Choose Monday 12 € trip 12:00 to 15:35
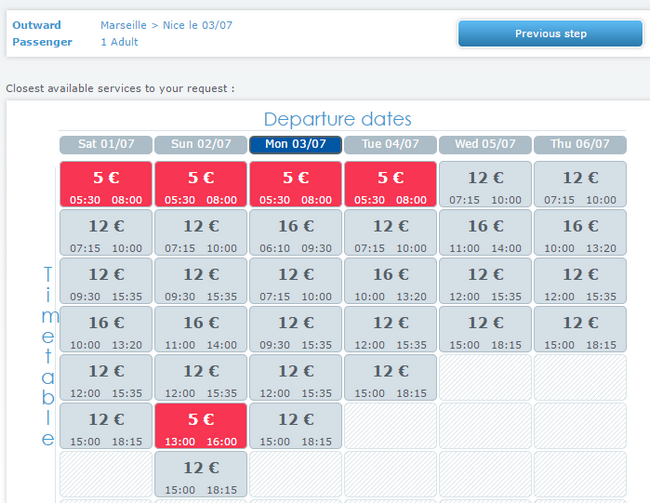 (296, 377)
